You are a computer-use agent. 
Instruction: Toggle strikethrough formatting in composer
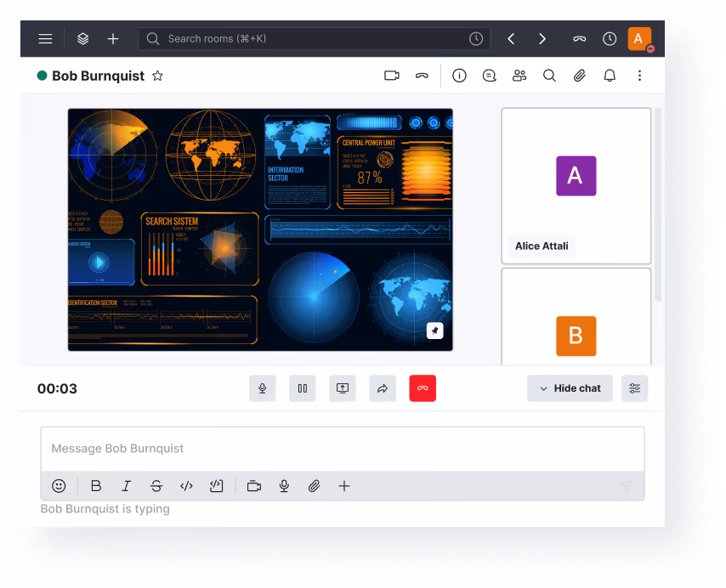coord(156,486)
